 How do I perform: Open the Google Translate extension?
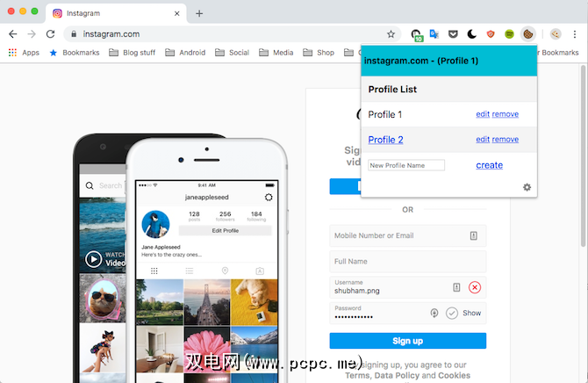(434, 34)
